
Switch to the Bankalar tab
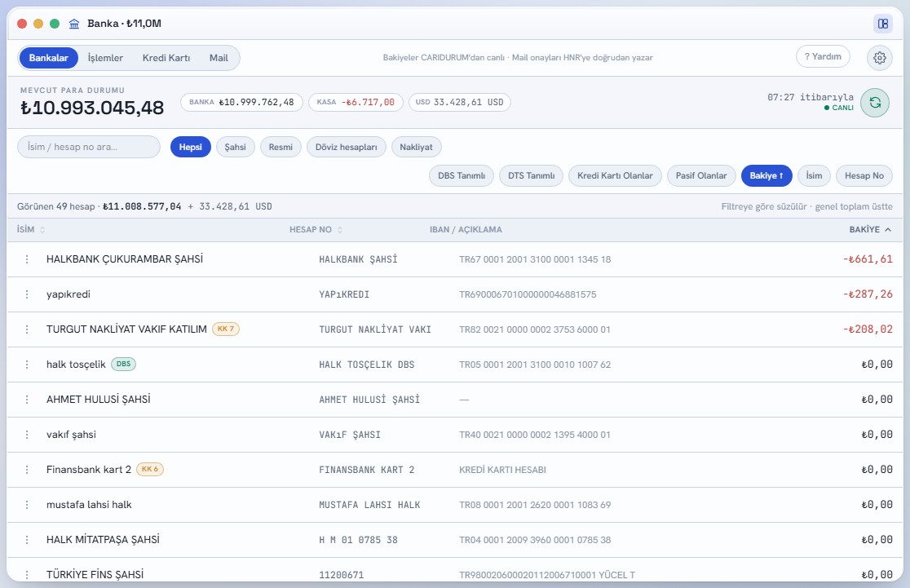[49, 58]
